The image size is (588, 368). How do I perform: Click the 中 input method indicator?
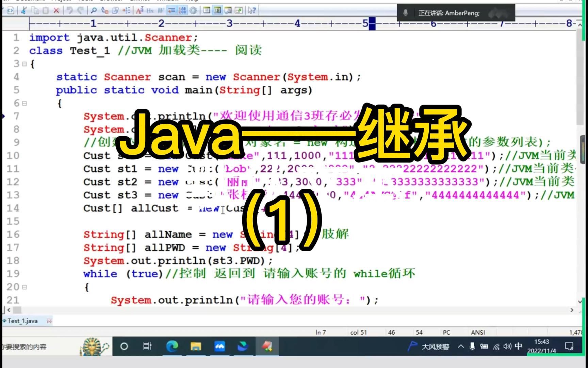pos(518,346)
